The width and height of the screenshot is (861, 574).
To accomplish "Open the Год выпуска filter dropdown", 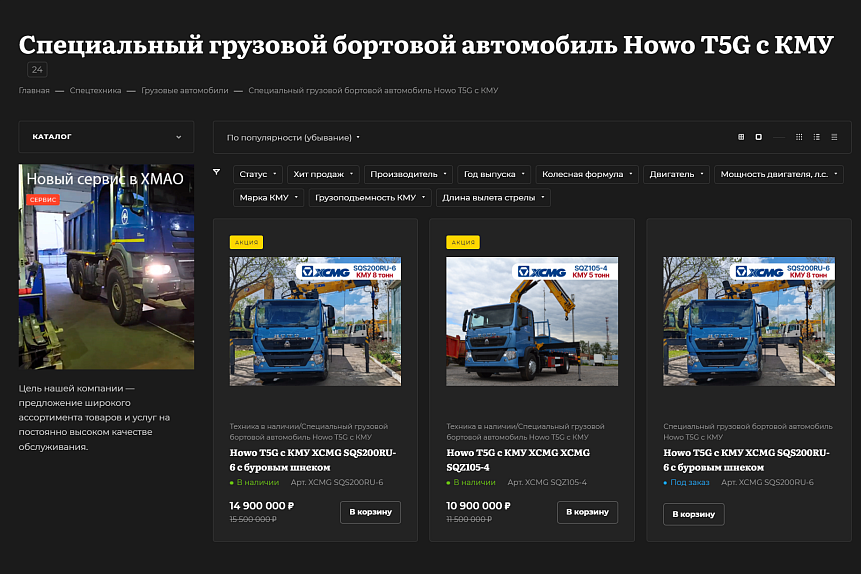I will (x=494, y=174).
